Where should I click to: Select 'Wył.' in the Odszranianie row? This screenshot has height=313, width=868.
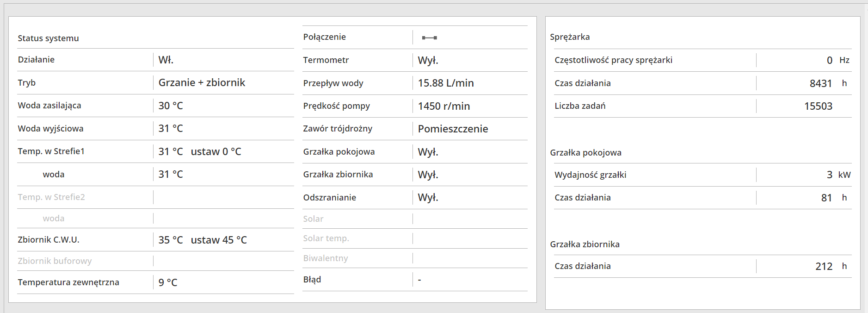(x=428, y=197)
